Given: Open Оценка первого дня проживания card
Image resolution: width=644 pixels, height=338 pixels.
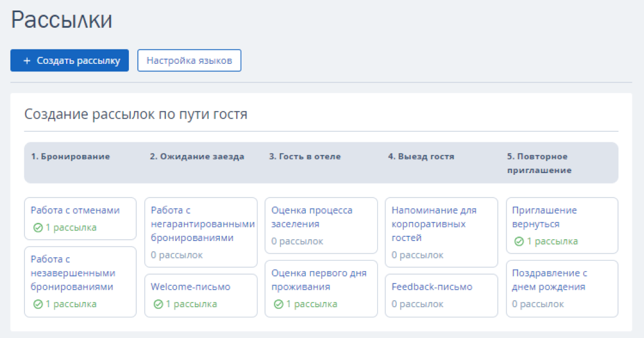Looking at the screenshot, I should tap(321, 289).
